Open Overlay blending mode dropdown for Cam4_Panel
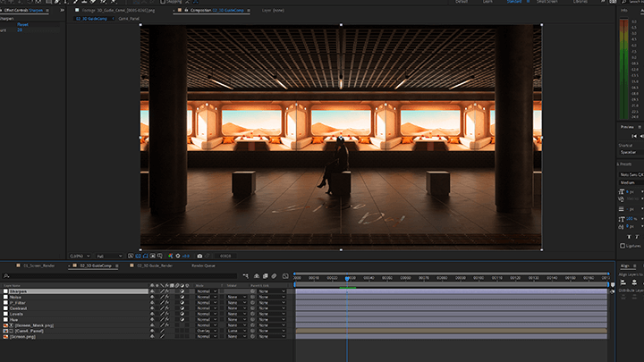The image size is (644, 362). pyautogui.click(x=207, y=331)
